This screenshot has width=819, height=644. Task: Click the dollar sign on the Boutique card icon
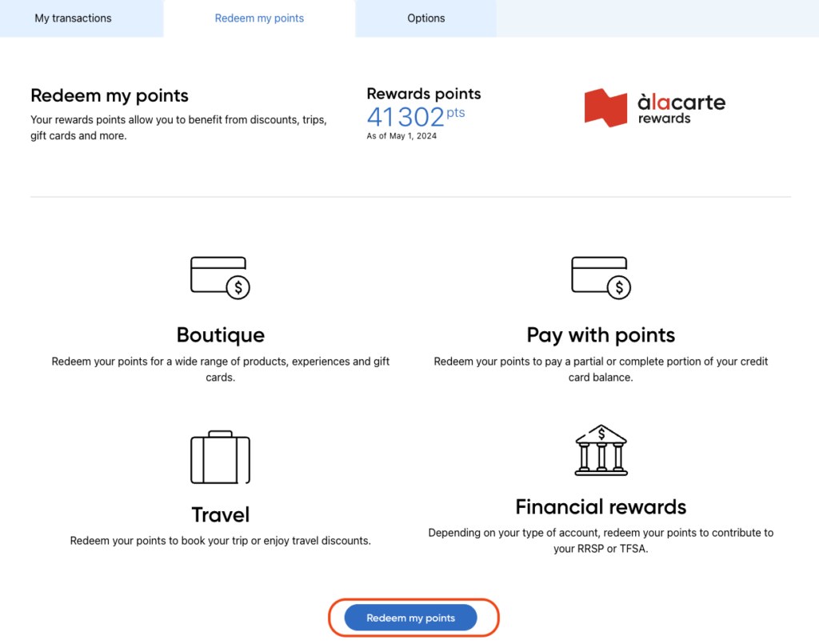click(238, 286)
